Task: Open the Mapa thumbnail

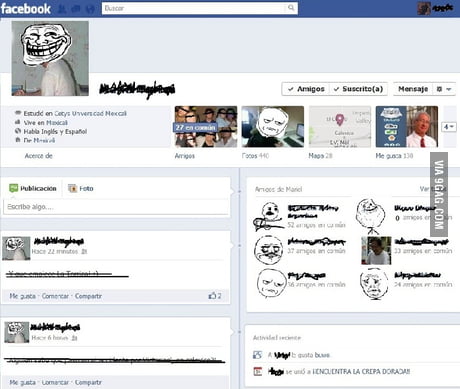Action: 340,127
